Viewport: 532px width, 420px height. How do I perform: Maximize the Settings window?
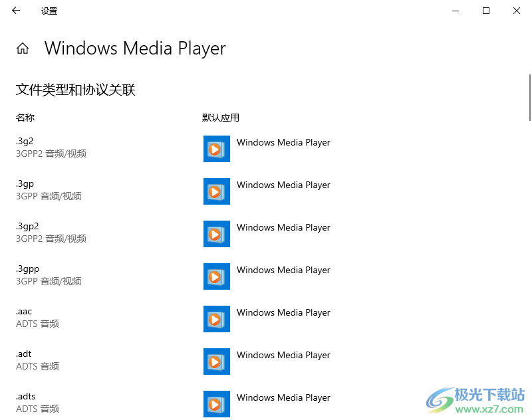486,11
